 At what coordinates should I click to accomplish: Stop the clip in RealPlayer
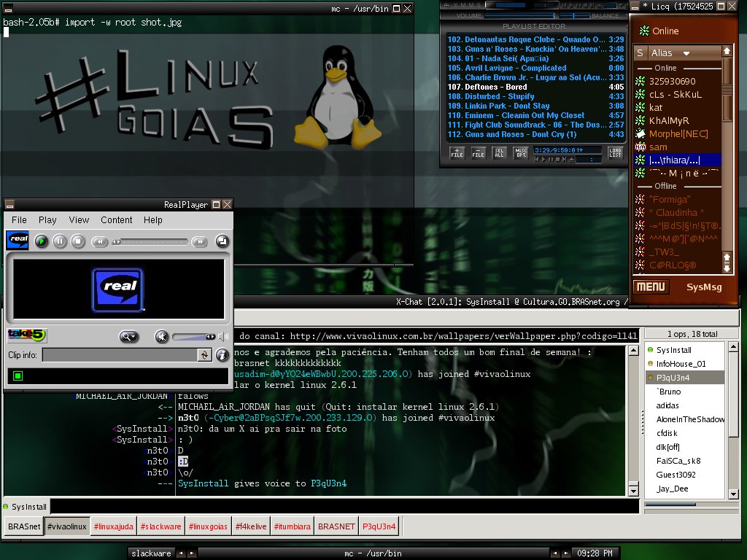pos(77,241)
